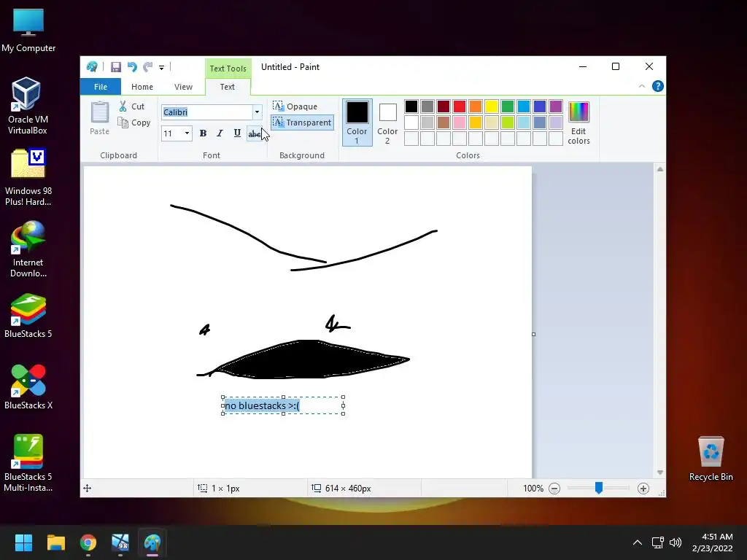This screenshot has height=560, width=747.
Task: Select Internet Download Manager desktop icon
Action: [x=28, y=249]
